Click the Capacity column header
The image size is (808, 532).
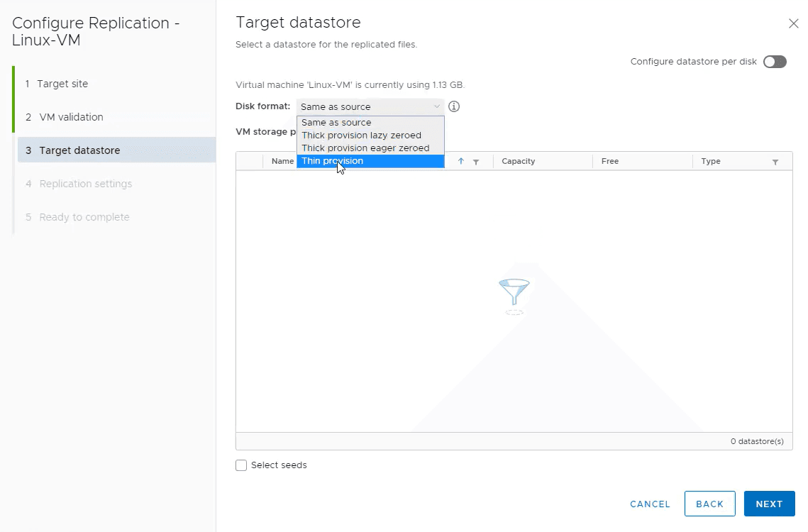tap(519, 162)
